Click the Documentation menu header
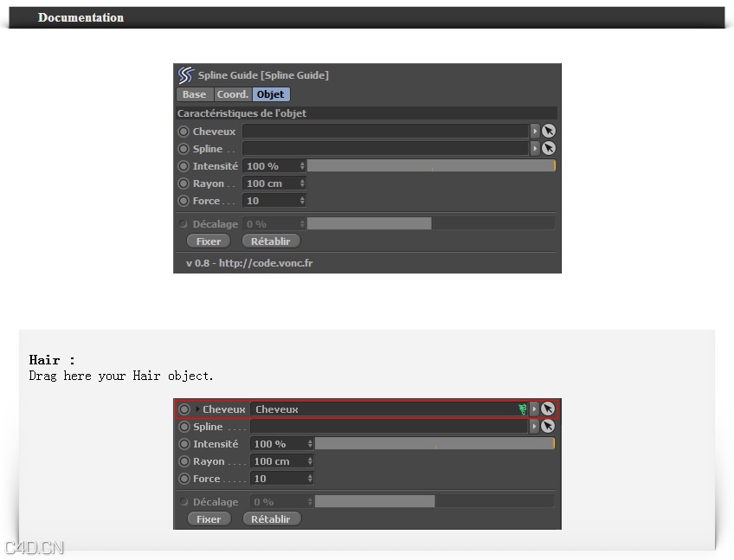This screenshot has width=734, height=560. [x=80, y=17]
